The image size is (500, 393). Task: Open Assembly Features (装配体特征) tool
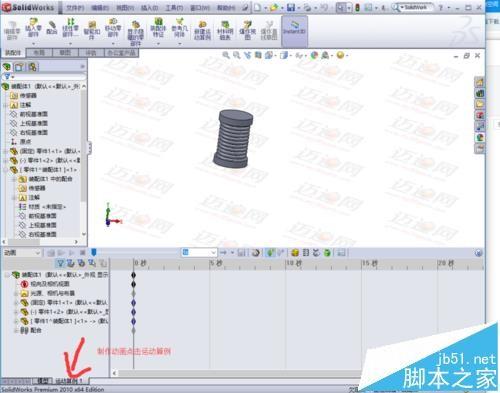pyautogui.click(x=158, y=28)
